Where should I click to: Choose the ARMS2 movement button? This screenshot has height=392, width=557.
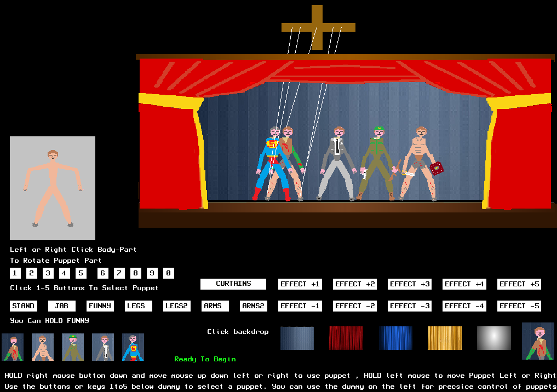[x=254, y=306]
